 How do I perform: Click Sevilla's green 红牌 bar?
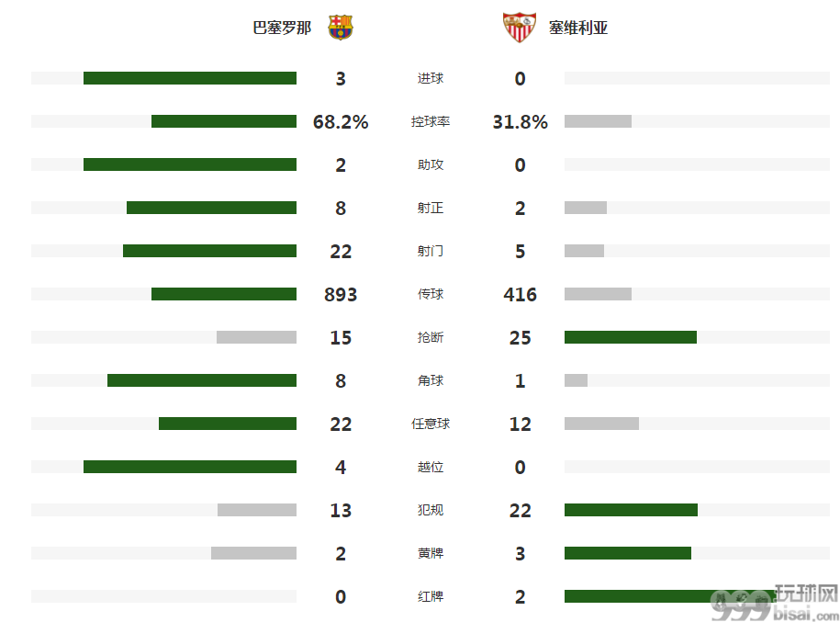point(671,596)
